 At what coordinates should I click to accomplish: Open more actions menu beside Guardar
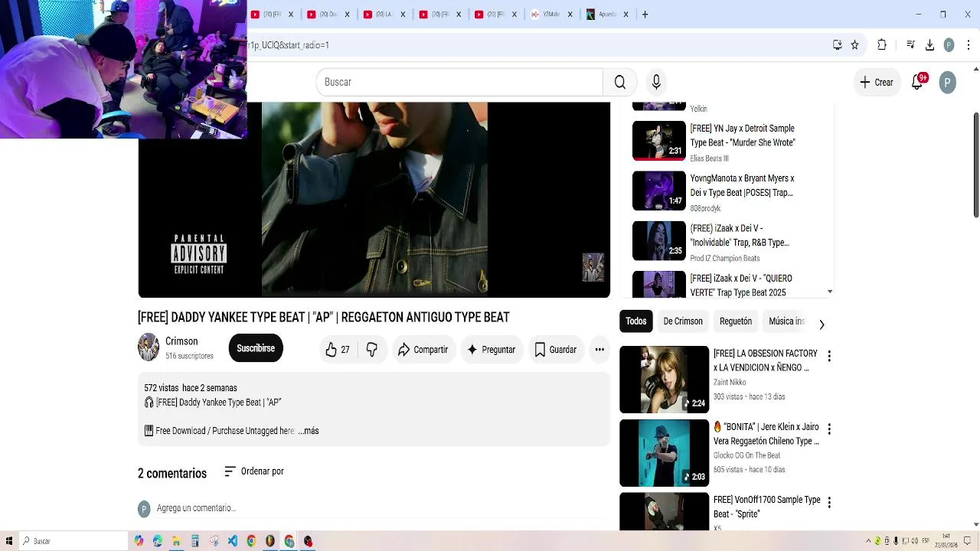[599, 350]
